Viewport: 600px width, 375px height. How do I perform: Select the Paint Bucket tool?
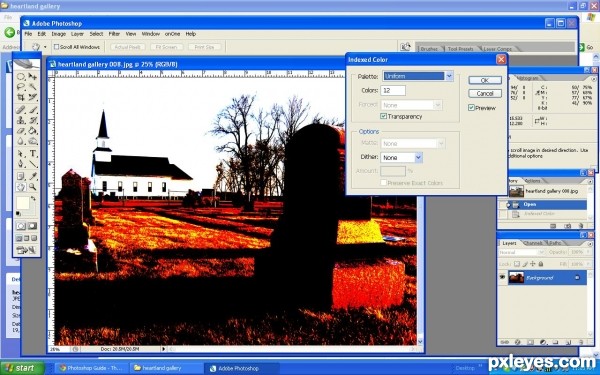(x=33, y=131)
